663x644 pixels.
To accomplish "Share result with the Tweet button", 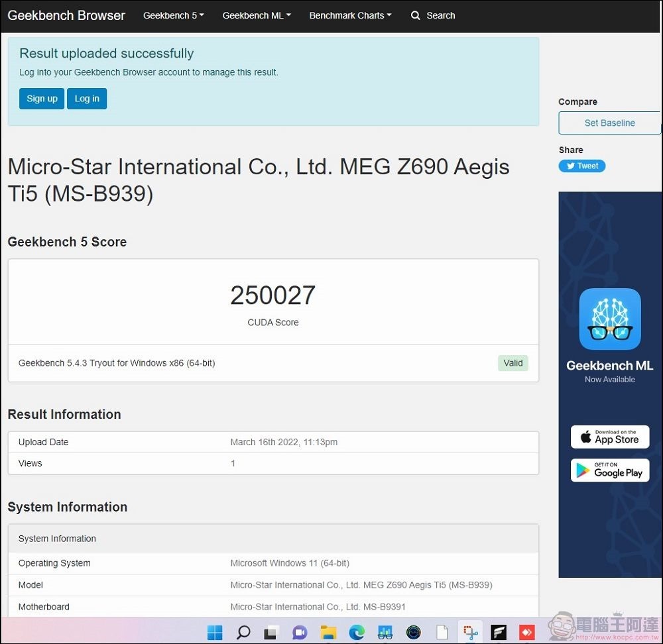I will tap(581, 166).
